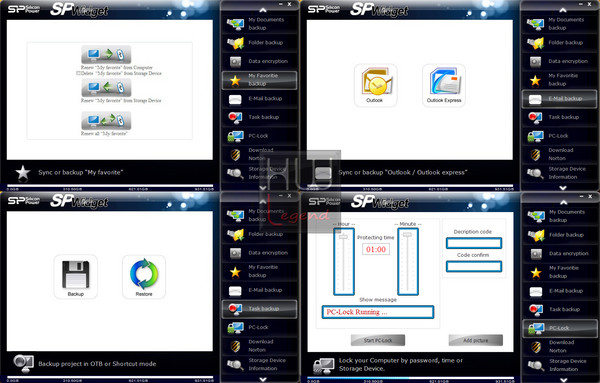This screenshot has height=383, width=600.
Task: Click the circular-arrows Restore icon
Action: tap(144, 277)
